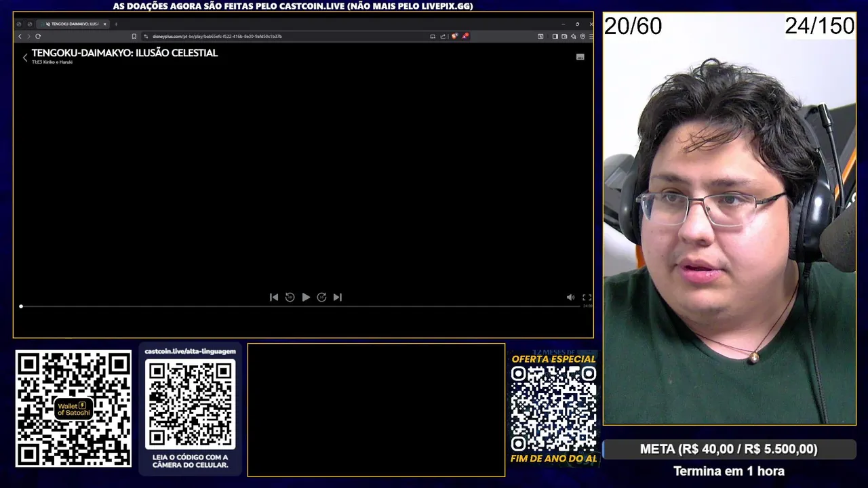Image resolution: width=868 pixels, height=488 pixels.
Task: Open the Brave VPN shield icon
Action: [x=583, y=37]
